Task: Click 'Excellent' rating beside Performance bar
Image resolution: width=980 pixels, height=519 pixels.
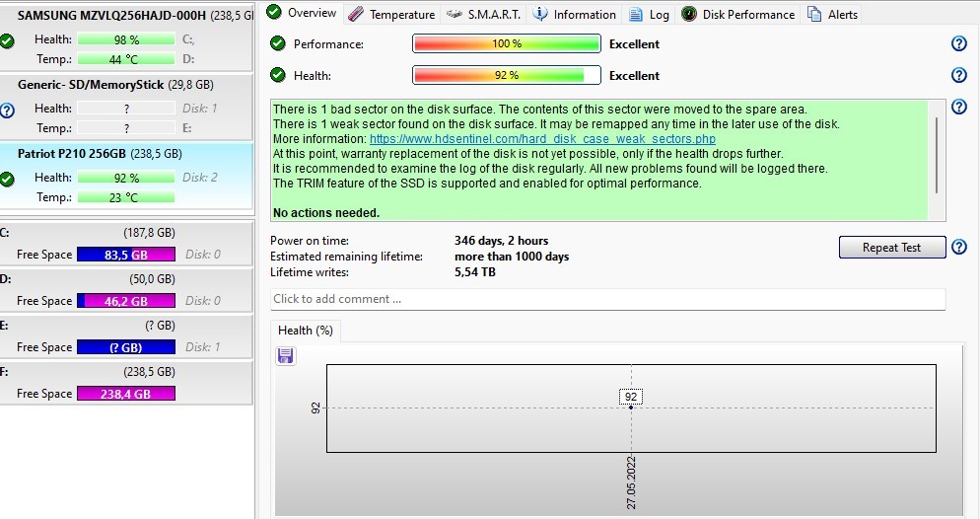Action: (x=634, y=43)
